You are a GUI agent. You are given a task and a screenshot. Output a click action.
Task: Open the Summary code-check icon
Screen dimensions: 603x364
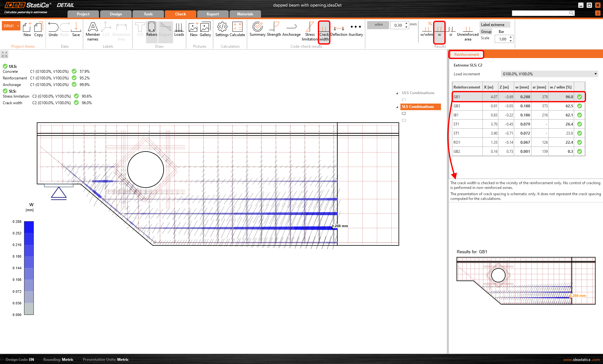[257, 30]
